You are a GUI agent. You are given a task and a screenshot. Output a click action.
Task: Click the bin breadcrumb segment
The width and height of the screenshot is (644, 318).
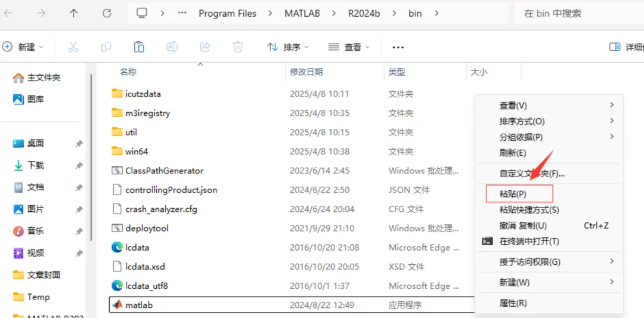pyautogui.click(x=415, y=13)
